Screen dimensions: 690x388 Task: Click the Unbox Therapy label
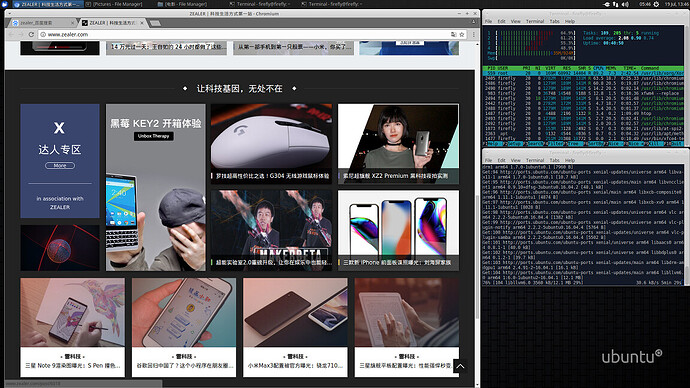[x=154, y=136]
